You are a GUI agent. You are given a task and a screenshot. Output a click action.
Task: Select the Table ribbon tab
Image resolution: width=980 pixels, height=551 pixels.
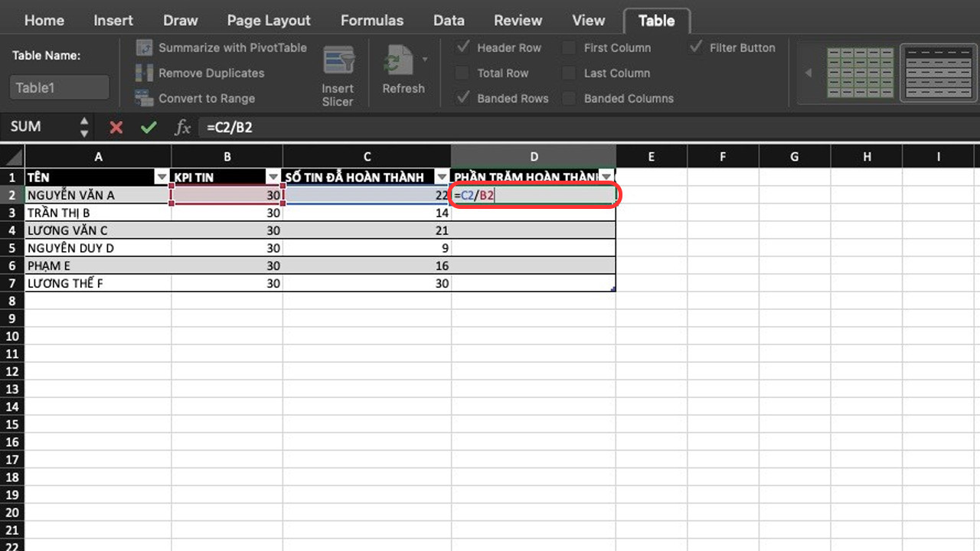(x=656, y=21)
